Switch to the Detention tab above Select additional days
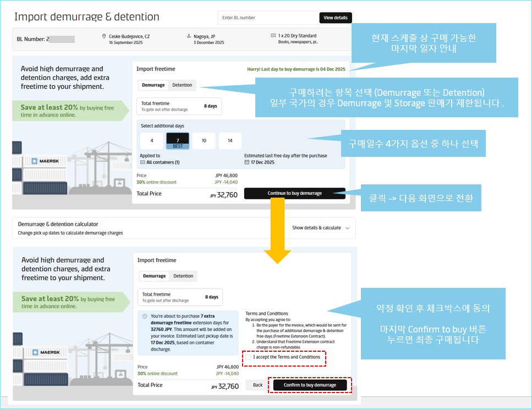 coord(182,85)
